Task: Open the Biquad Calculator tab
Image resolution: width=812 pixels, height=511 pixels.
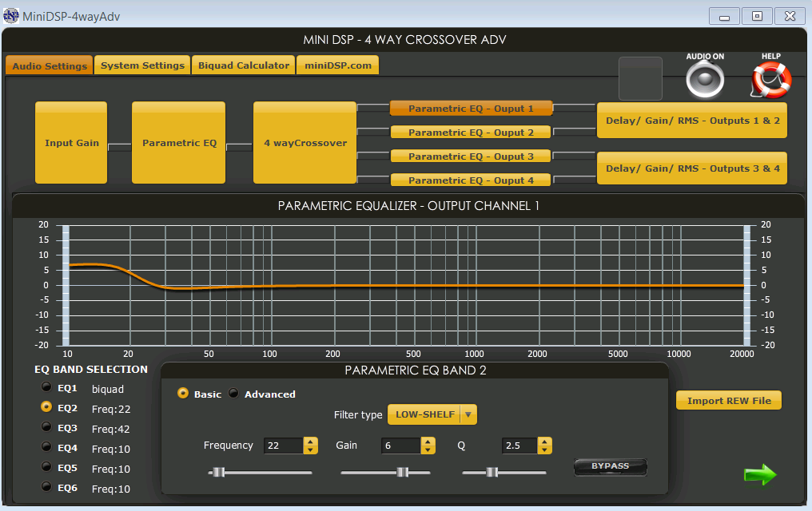Action: 244,65
